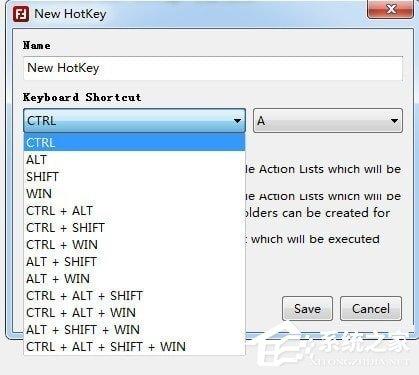Pick SHIFT from modifier list

[134, 177]
